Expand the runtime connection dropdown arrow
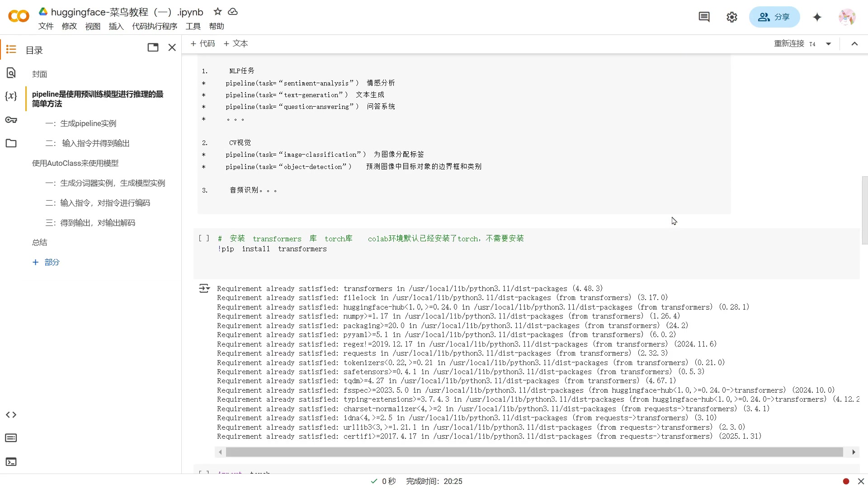Image resolution: width=868 pixels, height=488 pixels. (829, 44)
